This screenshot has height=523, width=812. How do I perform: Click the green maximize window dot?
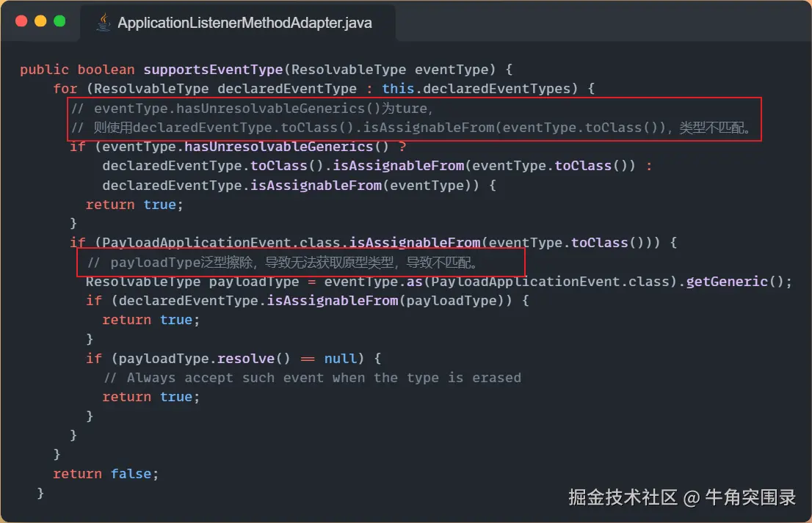(59, 21)
